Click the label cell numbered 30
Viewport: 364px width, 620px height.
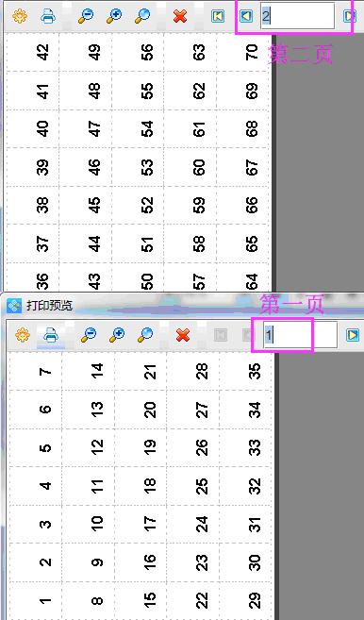point(245,561)
